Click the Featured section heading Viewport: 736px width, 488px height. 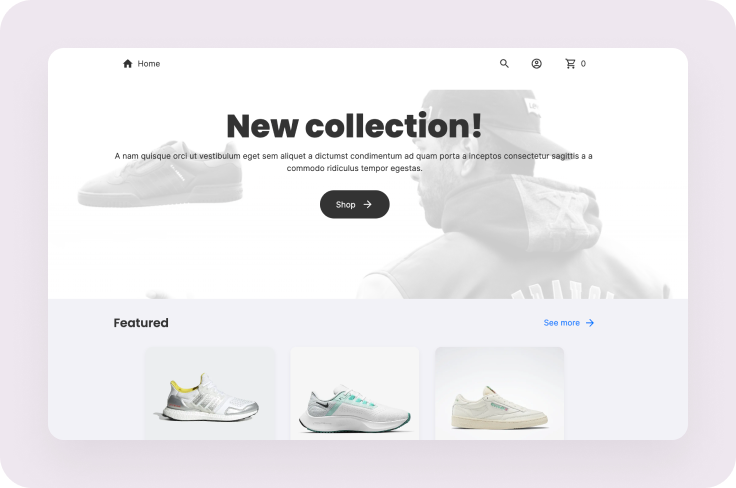[x=141, y=323]
